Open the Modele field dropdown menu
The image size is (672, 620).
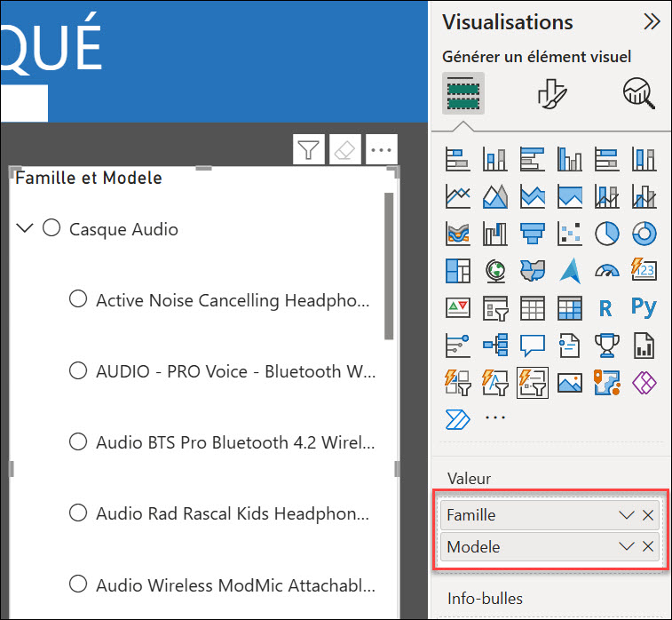627,547
